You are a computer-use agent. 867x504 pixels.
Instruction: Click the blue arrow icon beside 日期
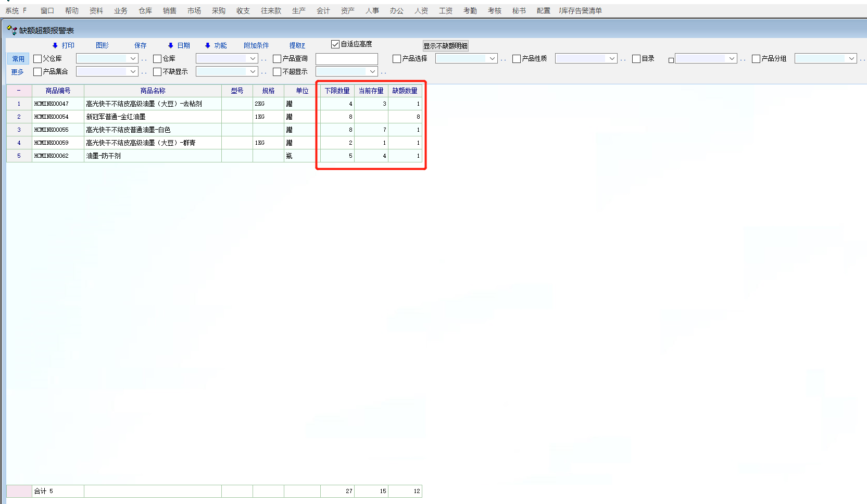(x=171, y=46)
